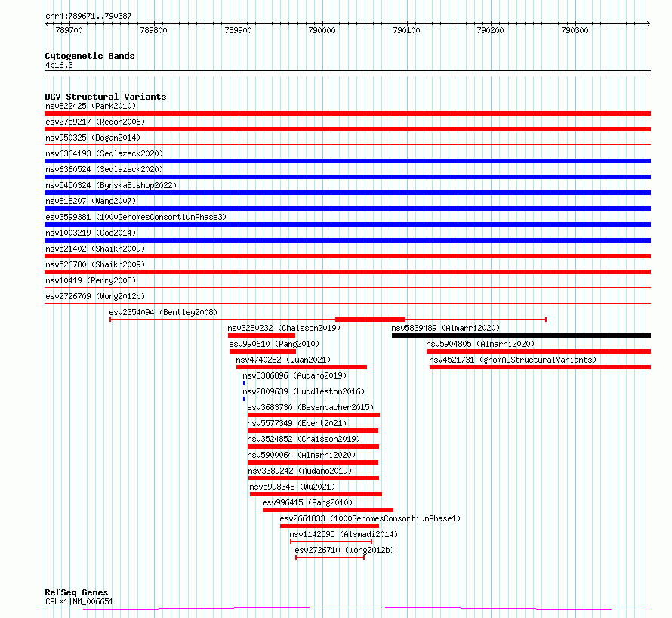Select nsv5900064 (Almarri2020) label
The width and height of the screenshot is (672, 618).
click(302, 455)
